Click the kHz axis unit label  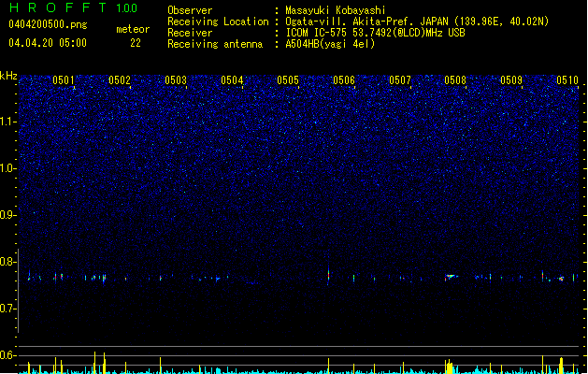(x=8, y=76)
